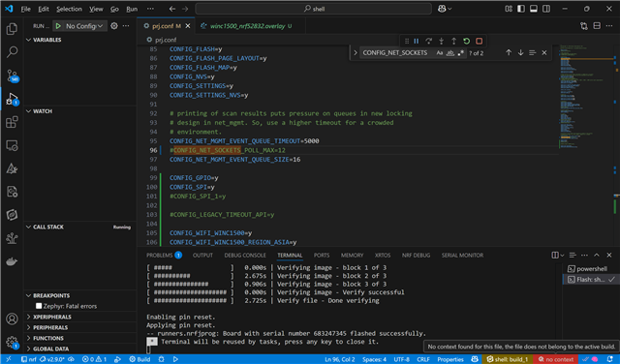Toggle the primary side bar layout
The width and height of the screenshot is (620, 364).
(x=521, y=9)
